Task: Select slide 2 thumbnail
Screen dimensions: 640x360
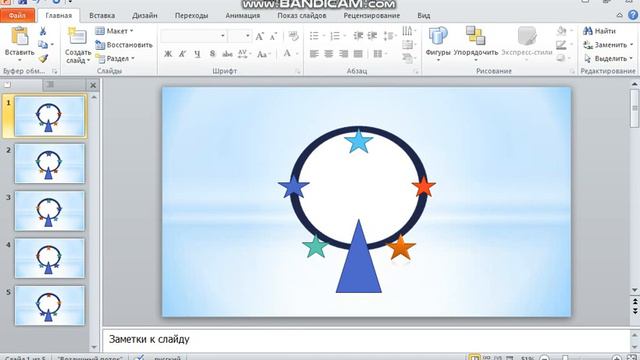Action: (x=50, y=163)
